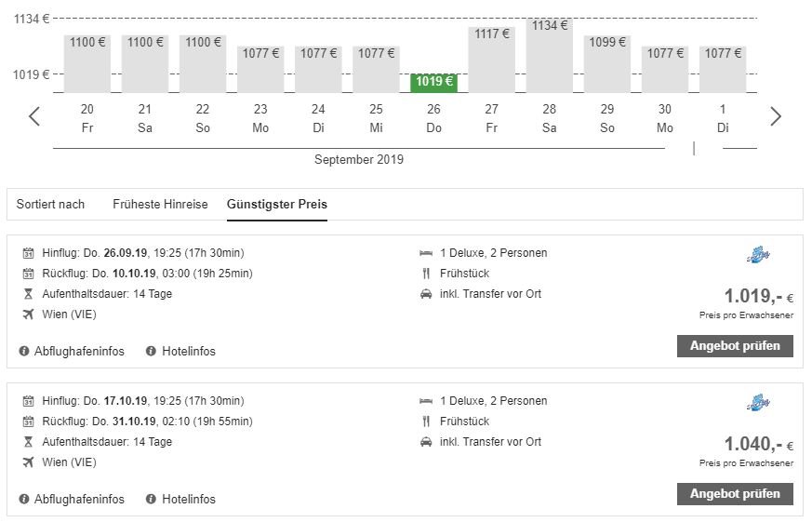The image size is (812, 522).
Task: Click info icon beside second Abflughafeninfos
Action: [24, 499]
